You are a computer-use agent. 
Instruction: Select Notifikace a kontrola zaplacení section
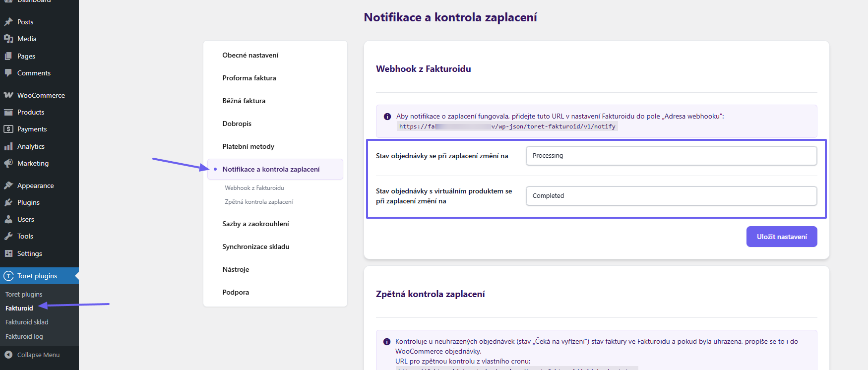[275, 169]
